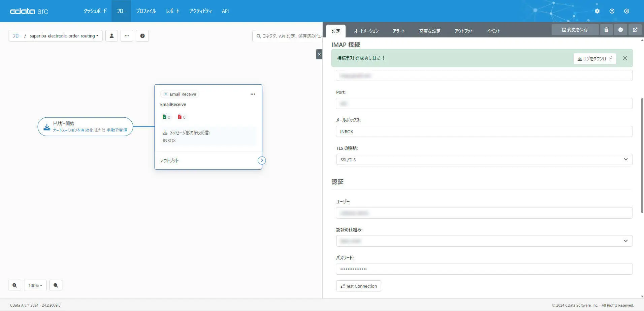This screenshot has height=311, width=644.
Task: Open the レポート menu
Action: 172,11
